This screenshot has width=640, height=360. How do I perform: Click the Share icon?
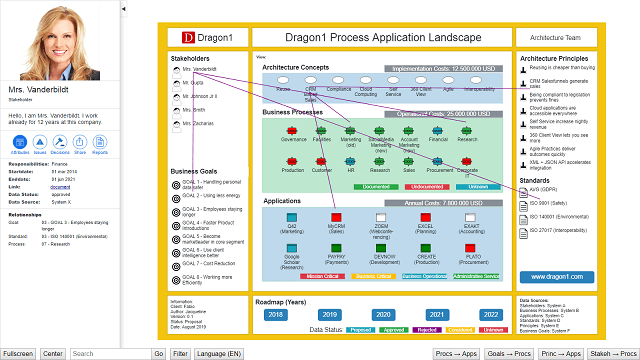pyautogui.click(x=80, y=142)
